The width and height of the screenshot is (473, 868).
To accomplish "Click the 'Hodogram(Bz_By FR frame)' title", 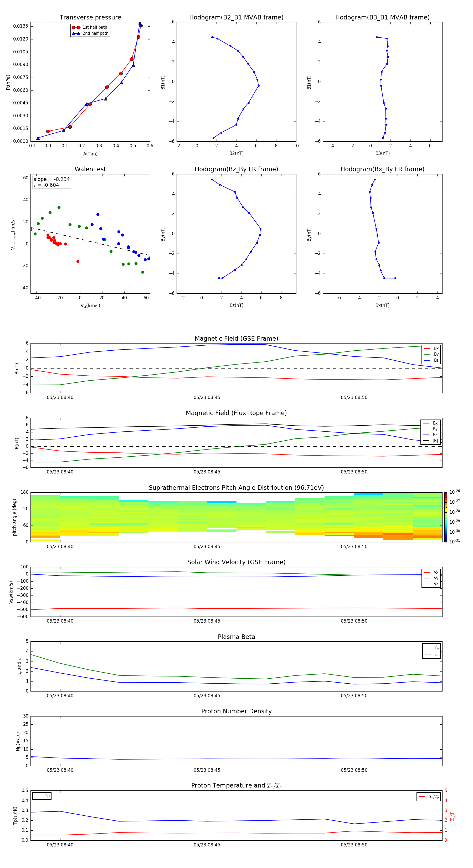I will [x=236, y=169].
